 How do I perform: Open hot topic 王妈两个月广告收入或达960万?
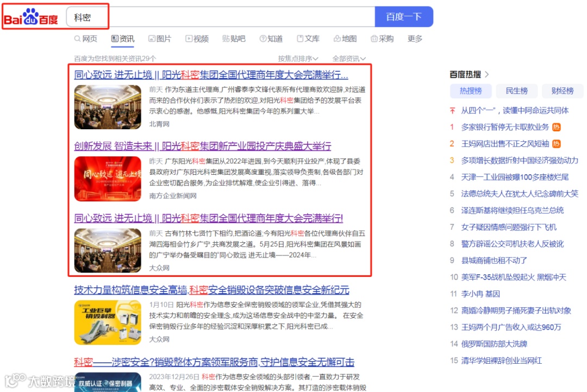tap(511, 327)
